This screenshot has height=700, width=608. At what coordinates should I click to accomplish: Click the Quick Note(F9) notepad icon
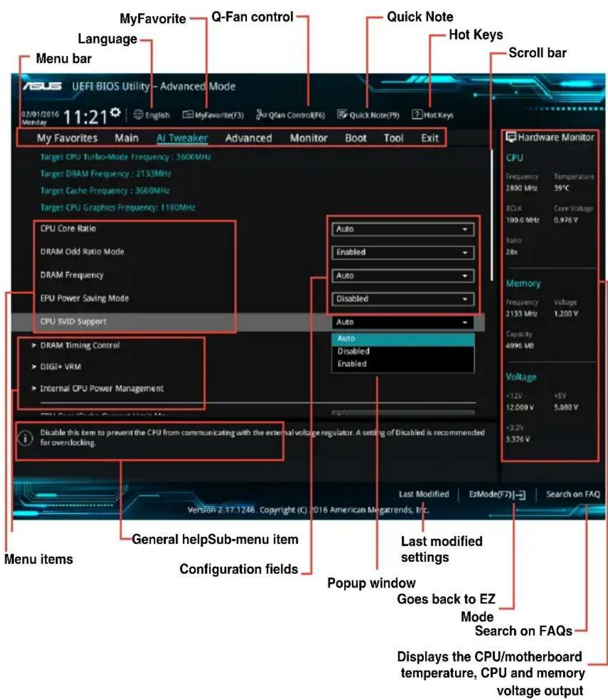[x=343, y=114]
